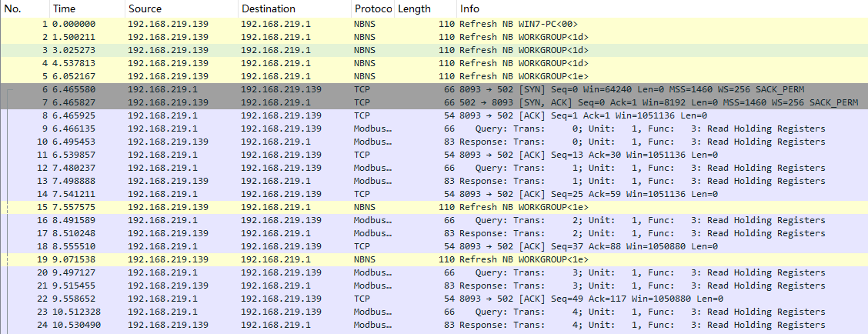The height and width of the screenshot is (334, 868).
Task: Select the TCP SYN packet 6
Action: pyautogui.click(x=434, y=89)
